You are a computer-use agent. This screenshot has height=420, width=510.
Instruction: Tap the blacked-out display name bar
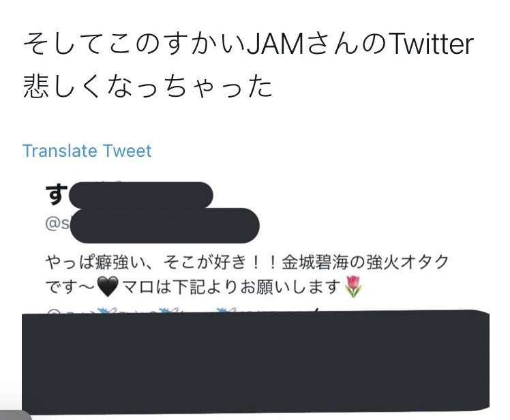pos(141,195)
